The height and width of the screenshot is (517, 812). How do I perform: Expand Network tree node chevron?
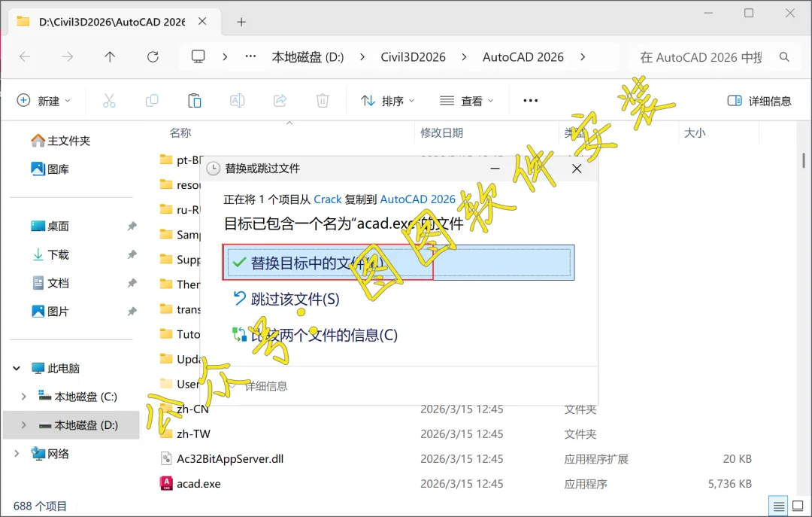[x=17, y=454]
